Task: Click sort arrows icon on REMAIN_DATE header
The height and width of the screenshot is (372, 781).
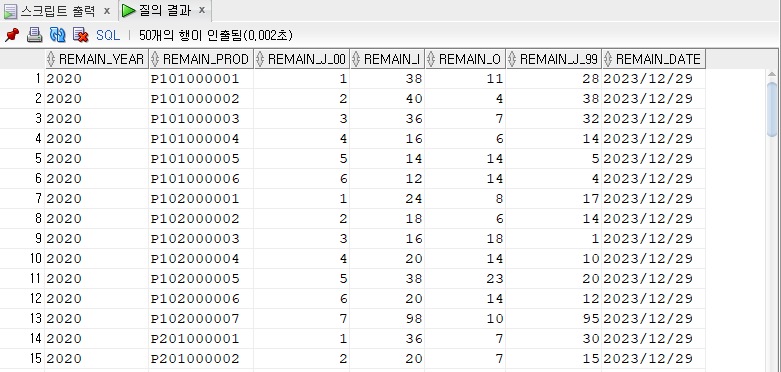Action: click(608, 59)
